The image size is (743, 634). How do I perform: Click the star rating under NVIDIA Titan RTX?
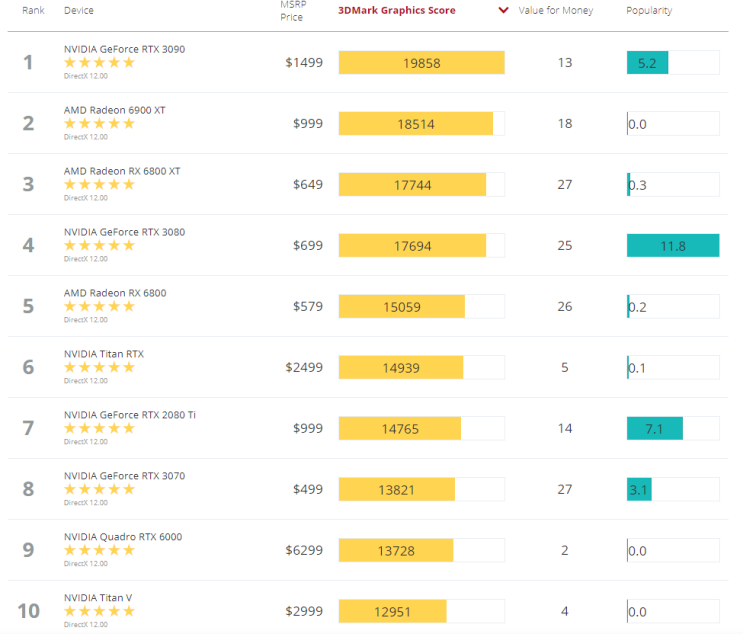100,367
